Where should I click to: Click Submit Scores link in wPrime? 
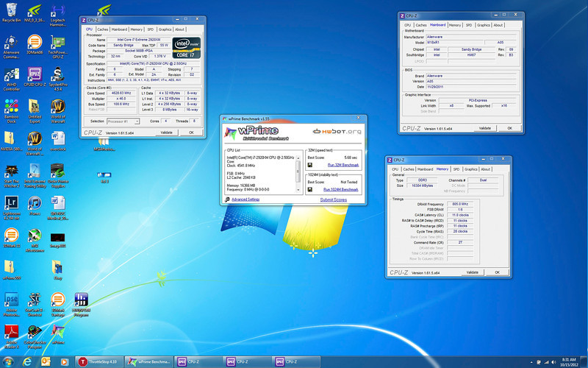click(334, 199)
